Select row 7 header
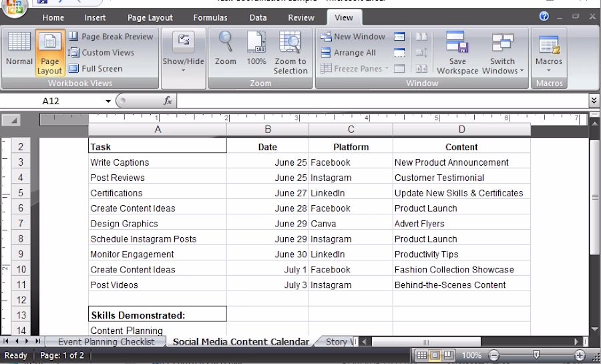Screen dimensions: 601x364 click(21, 223)
